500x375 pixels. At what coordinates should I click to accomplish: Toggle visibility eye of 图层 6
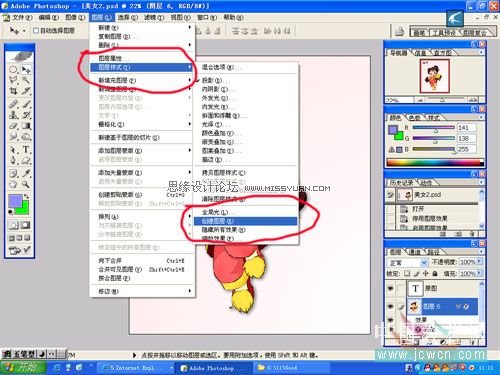click(391, 307)
